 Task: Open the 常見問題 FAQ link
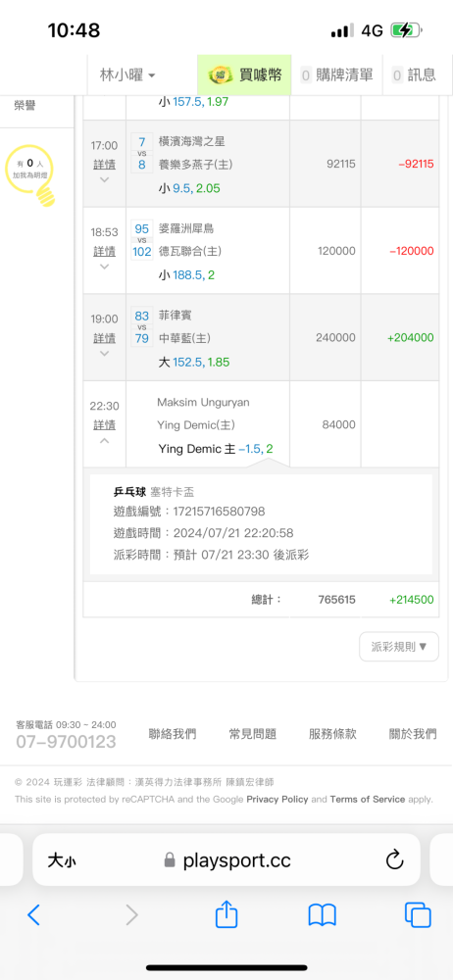(x=252, y=734)
